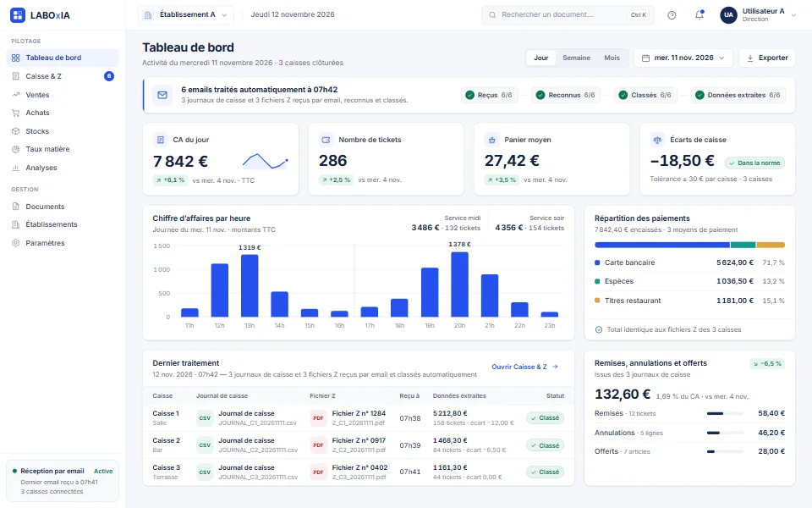Click the Reconnus 6/6 status chip
The height and width of the screenshot is (508, 812).
point(566,95)
